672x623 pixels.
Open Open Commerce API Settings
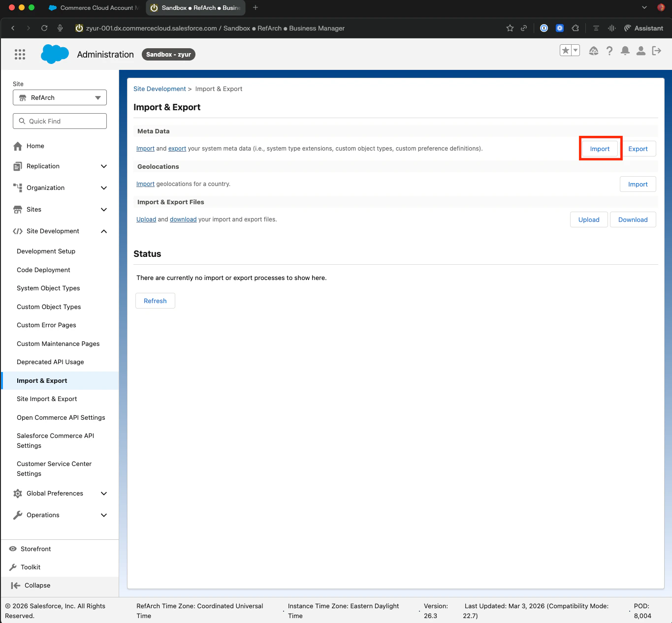(60, 418)
